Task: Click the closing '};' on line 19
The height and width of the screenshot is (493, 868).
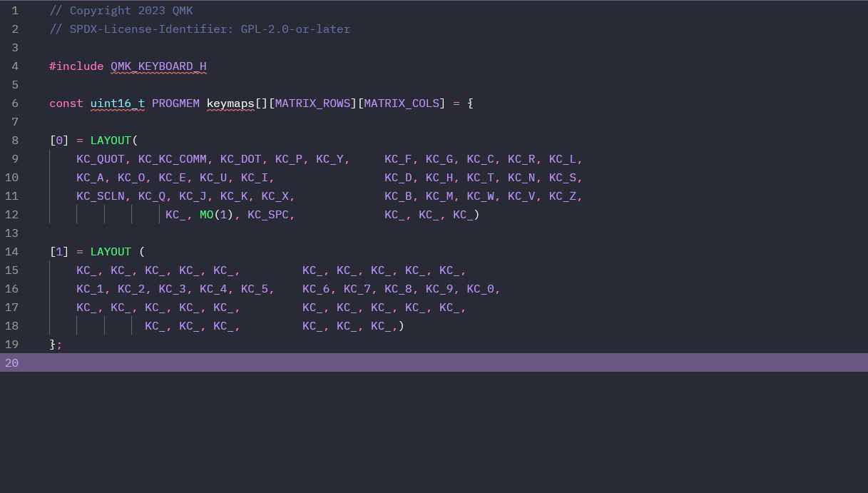Action: pos(56,345)
